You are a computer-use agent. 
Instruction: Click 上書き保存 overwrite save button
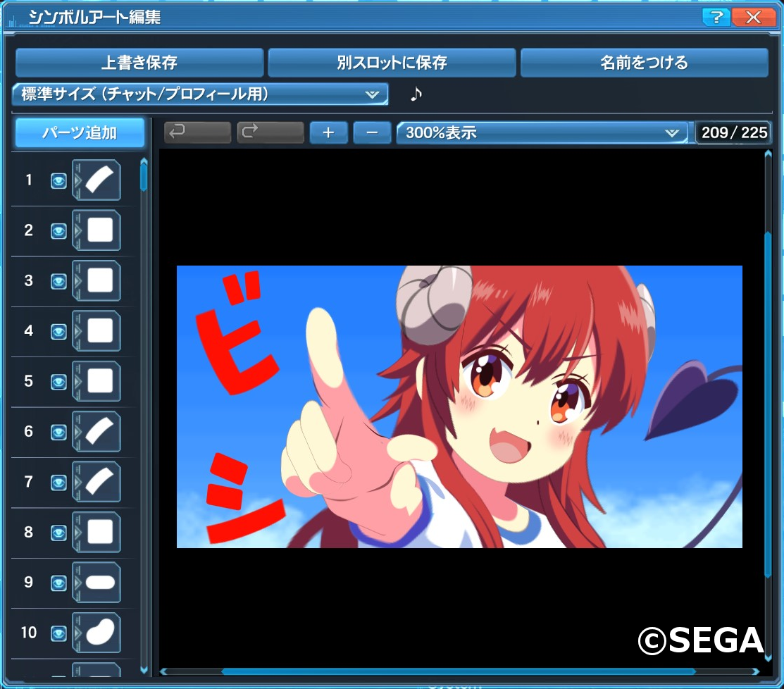(x=139, y=63)
